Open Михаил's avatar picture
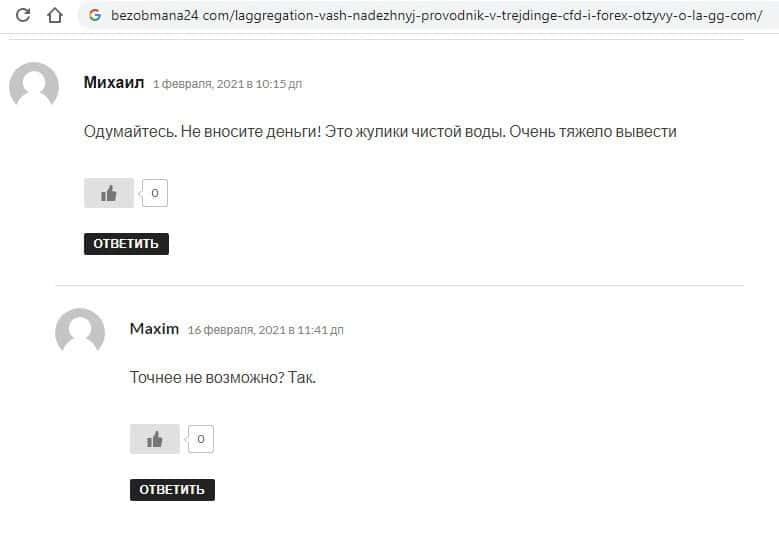 (34, 84)
